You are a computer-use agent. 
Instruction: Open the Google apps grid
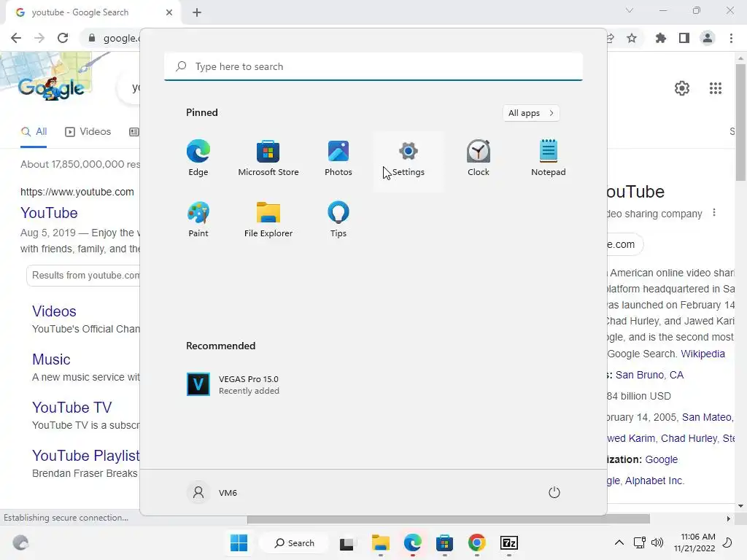(716, 88)
